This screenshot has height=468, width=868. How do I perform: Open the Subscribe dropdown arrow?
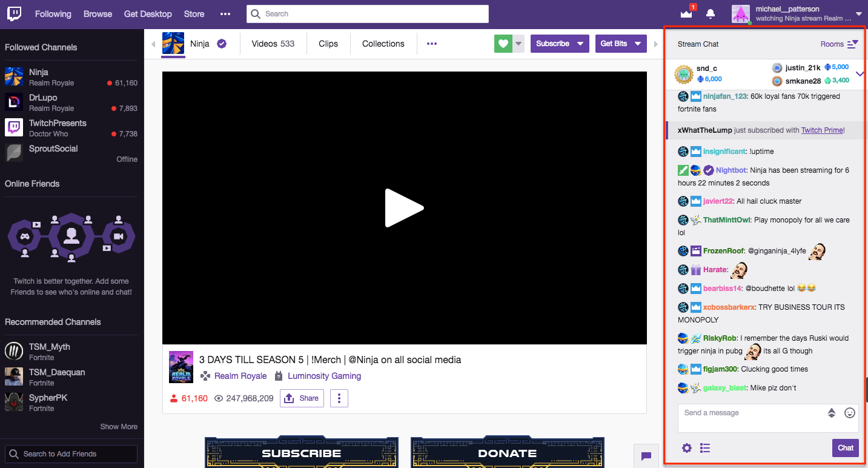click(x=580, y=44)
